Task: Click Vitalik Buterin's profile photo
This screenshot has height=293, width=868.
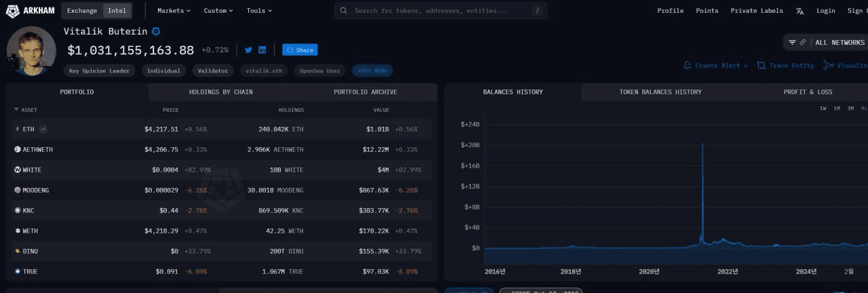Action: (x=31, y=51)
